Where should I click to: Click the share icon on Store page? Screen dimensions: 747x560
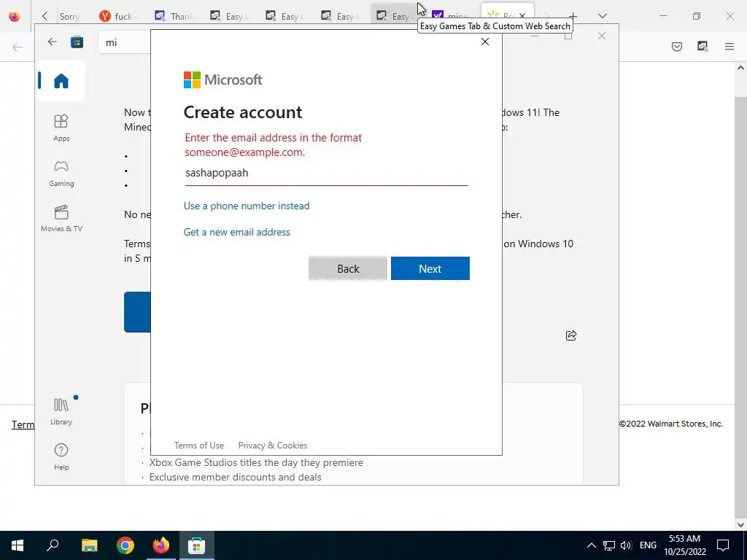coord(571,335)
